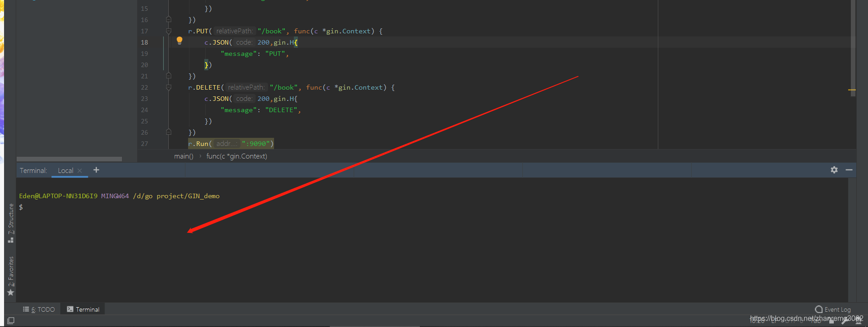This screenshot has width=868, height=327.
Task: Hide the Terminal tool window
Action: pyautogui.click(x=849, y=170)
